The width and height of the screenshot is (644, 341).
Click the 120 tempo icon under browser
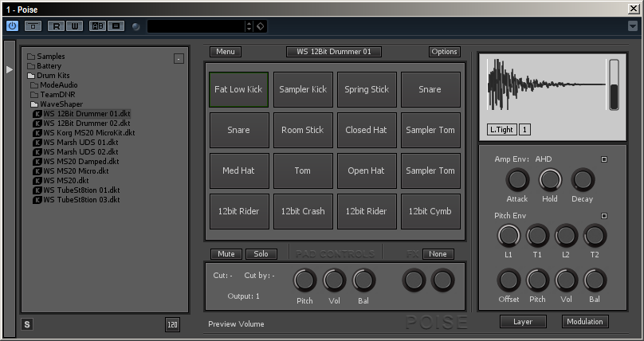pos(172,324)
